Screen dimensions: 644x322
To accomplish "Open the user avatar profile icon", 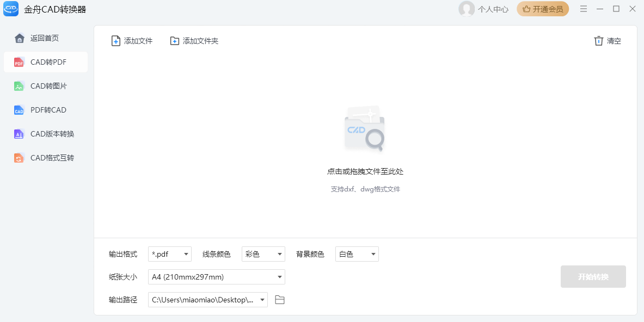I will (x=467, y=9).
